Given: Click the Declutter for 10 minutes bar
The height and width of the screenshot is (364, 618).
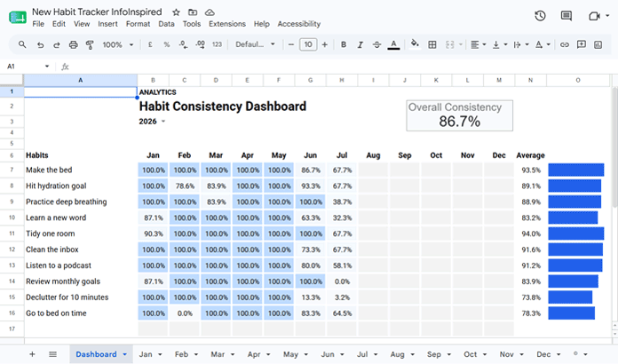Looking at the screenshot, I should pos(570,297).
